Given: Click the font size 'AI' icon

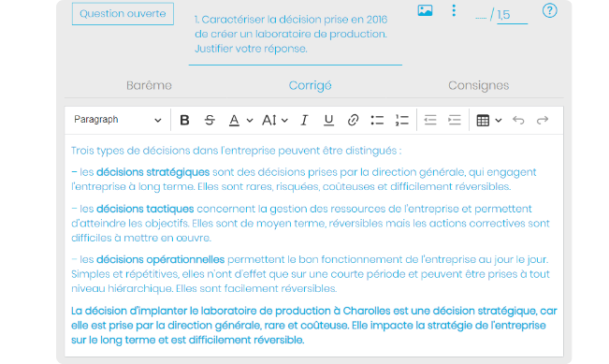Looking at the screenshot, I should [269, 121].
